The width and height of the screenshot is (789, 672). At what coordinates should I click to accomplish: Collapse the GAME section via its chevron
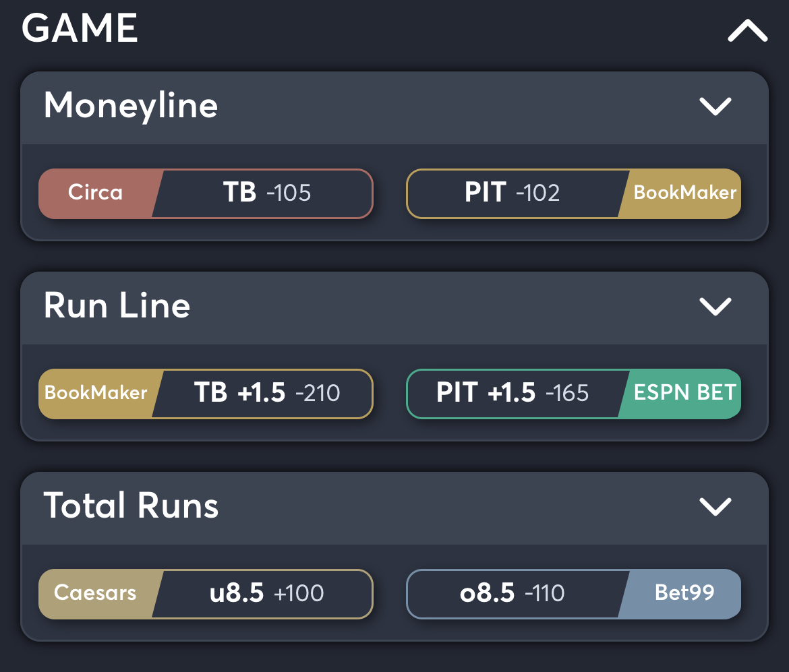point(746,30)
